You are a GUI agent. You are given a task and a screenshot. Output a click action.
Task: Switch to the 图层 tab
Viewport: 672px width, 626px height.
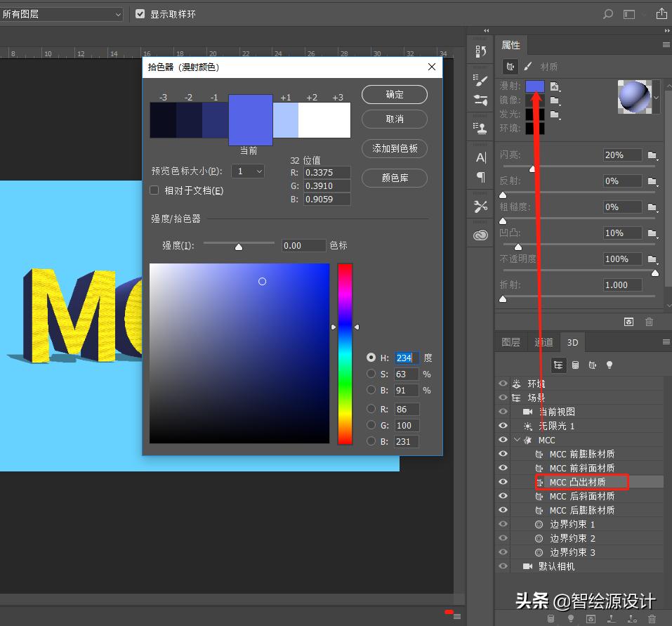tap(510, 342)
